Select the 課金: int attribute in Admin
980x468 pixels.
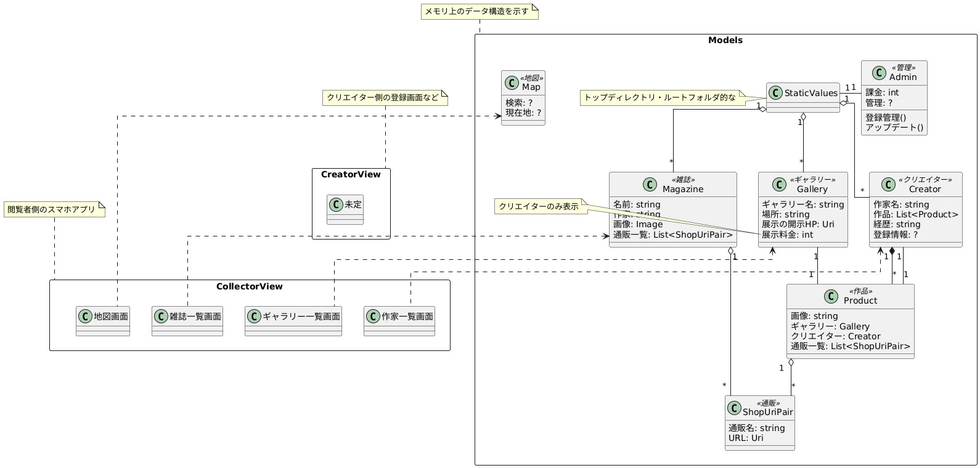click(882, 92)
